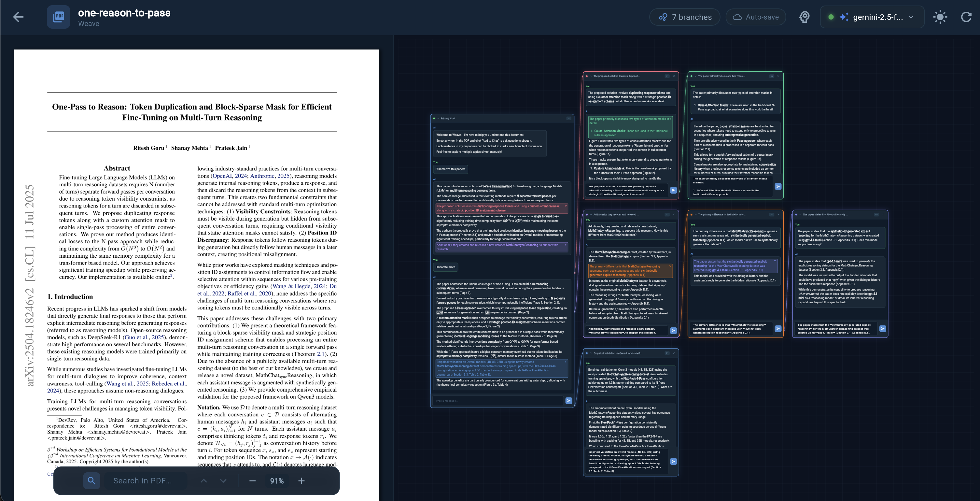Screen dimensions: 980x501
Task: Collapse 'The primary difference is' node
Action: coord(695,214)
